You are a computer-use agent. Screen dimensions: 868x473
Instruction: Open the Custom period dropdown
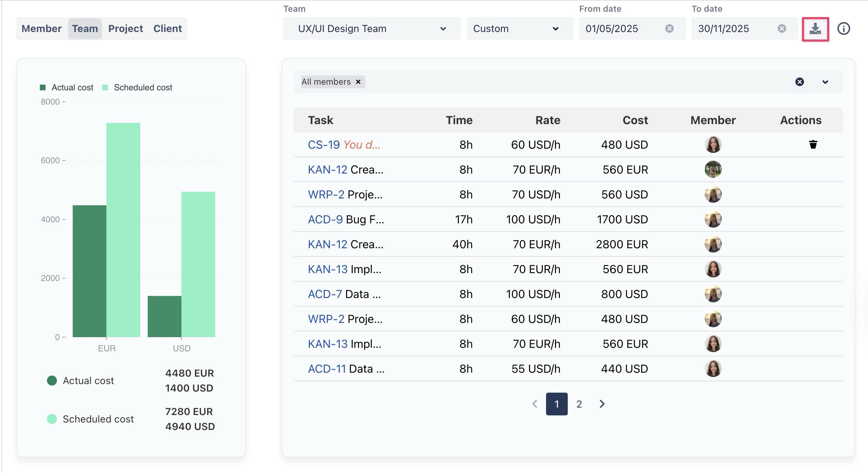(519, 28)
